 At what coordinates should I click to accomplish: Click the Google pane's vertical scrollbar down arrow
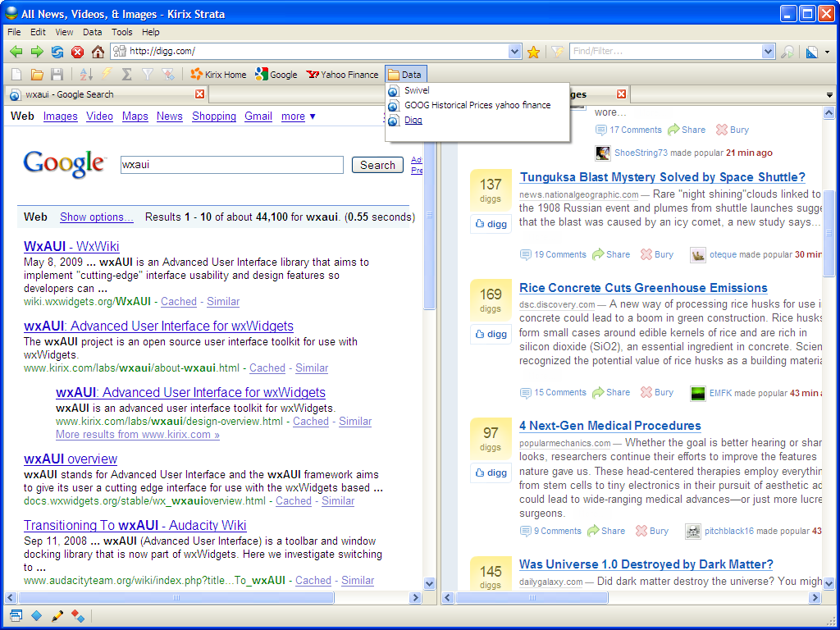coord(429,584)
